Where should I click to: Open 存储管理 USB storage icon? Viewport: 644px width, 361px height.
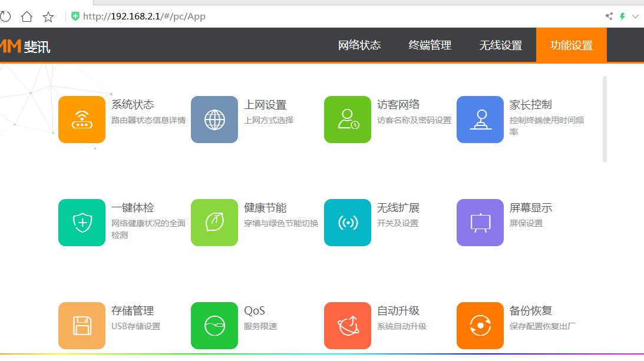pyautogui.click(x=82, y=325)
